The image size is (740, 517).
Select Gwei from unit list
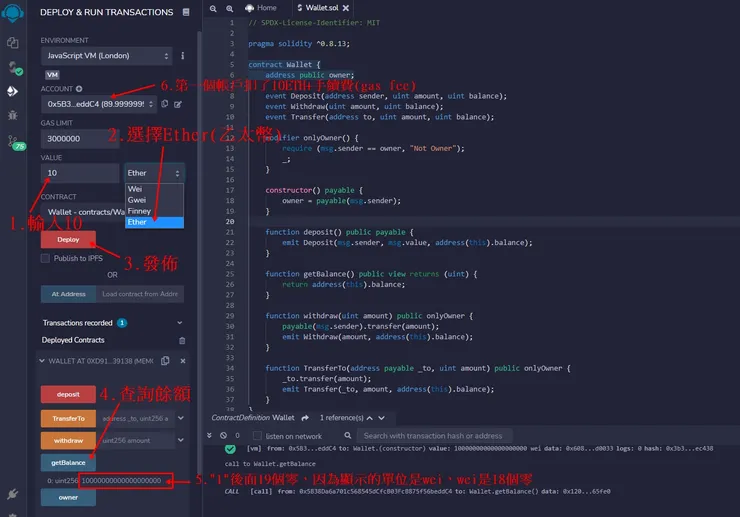tap(154, 200)
